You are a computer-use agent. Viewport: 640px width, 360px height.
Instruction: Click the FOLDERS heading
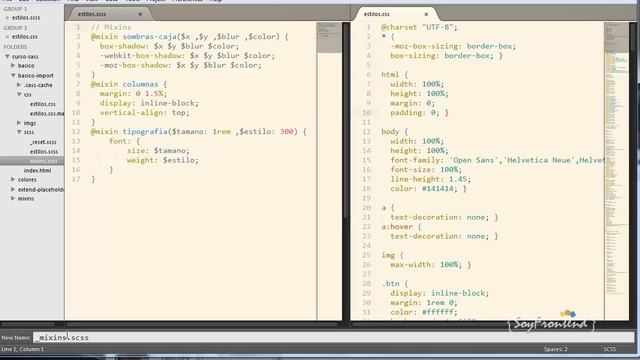point(15,47)
